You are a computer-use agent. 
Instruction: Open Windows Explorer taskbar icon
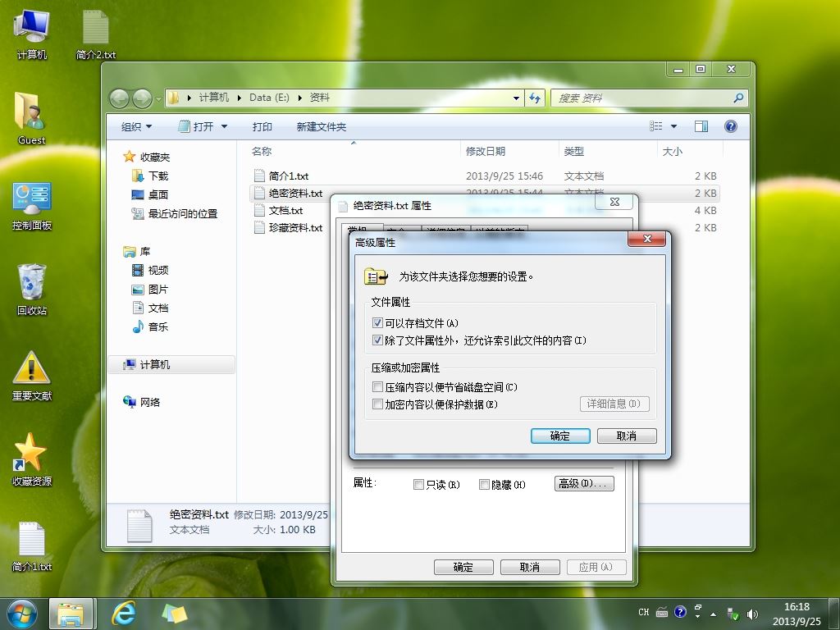coord(71,614)
